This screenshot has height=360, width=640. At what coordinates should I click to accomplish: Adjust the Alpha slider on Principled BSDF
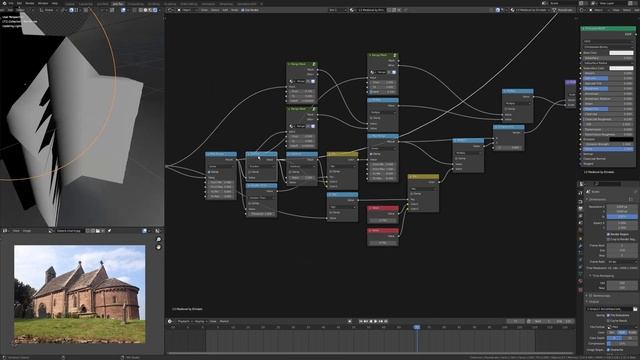click(x=608, y=149)
